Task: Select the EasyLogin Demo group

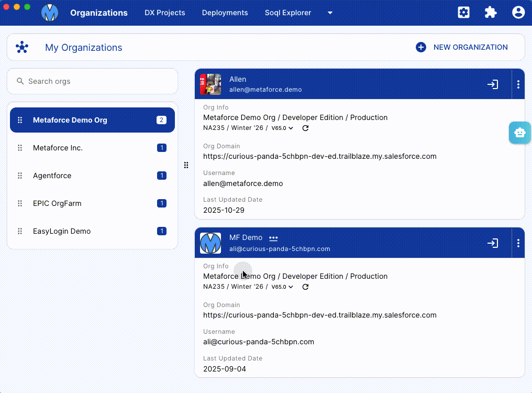Action: pos(92,231)
